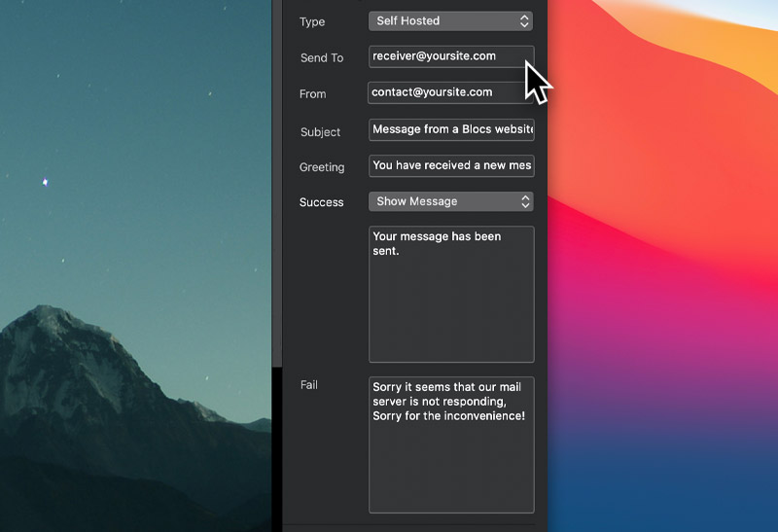Click the Subject text field
Image resolution: width=778 pixels, height=532 pixels.
point(451,129)
